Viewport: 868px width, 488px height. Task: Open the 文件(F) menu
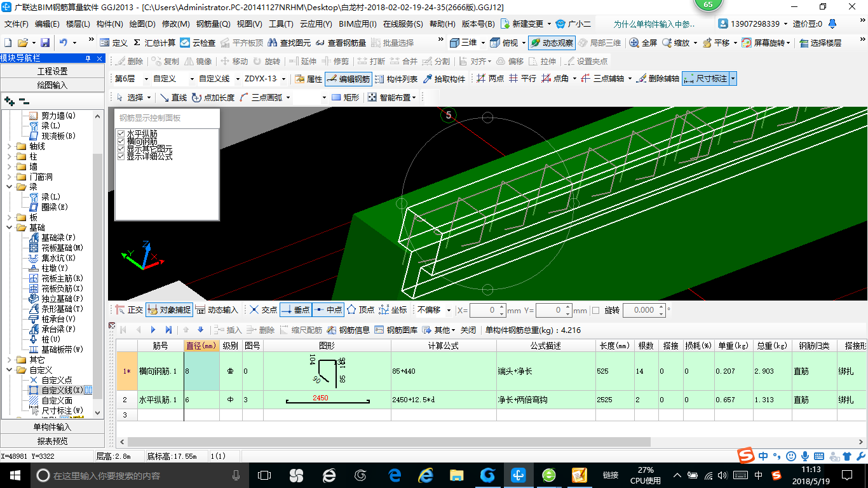pyautogui.click(x=17, y=24)
